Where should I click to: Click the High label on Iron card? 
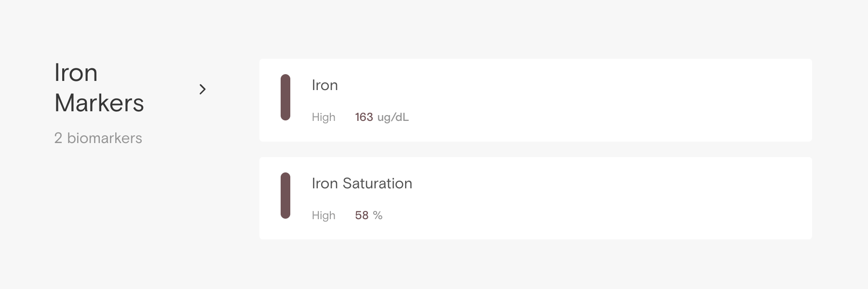point(323,117)
